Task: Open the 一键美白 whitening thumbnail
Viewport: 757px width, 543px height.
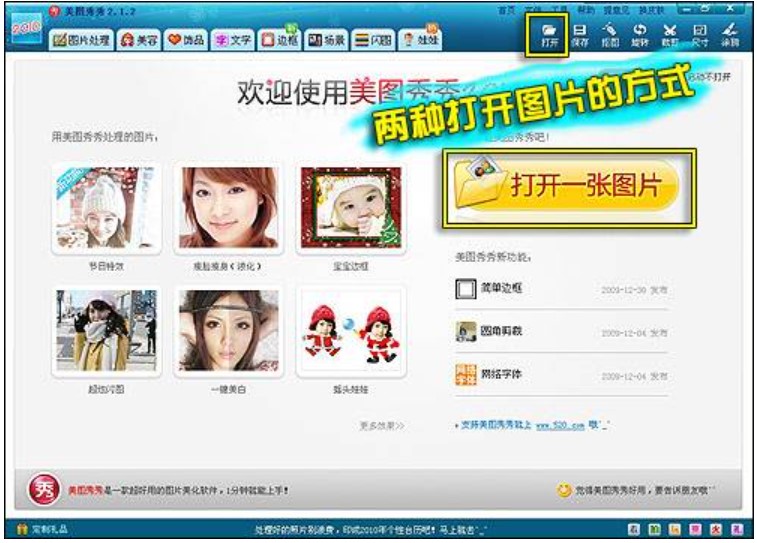Action: 228,331
